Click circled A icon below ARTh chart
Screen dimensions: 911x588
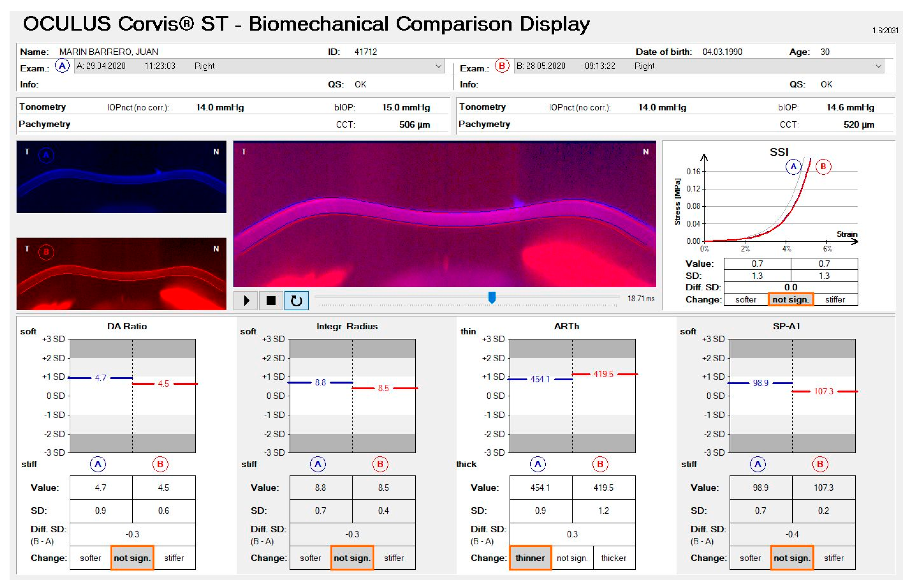[538, 464]
